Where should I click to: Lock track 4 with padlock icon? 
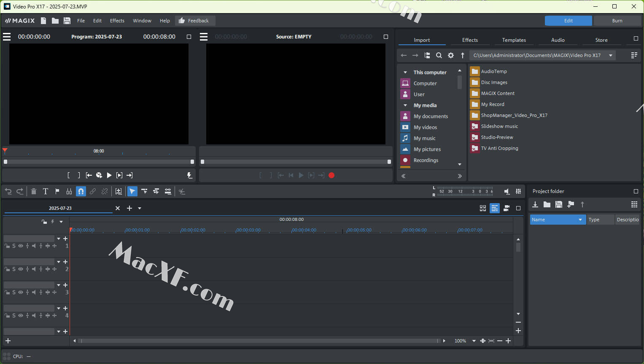[x=7, y=315]
